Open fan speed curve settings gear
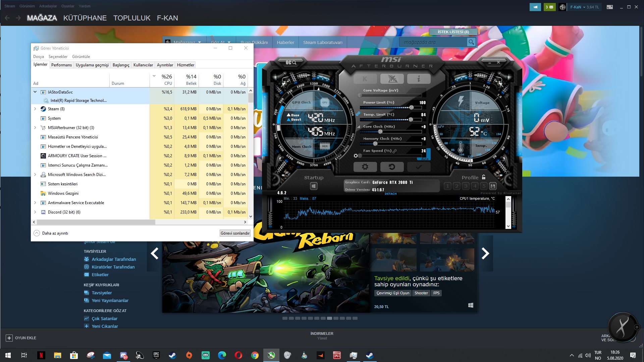This screenshot has height=362, width=644. [356, 156]
